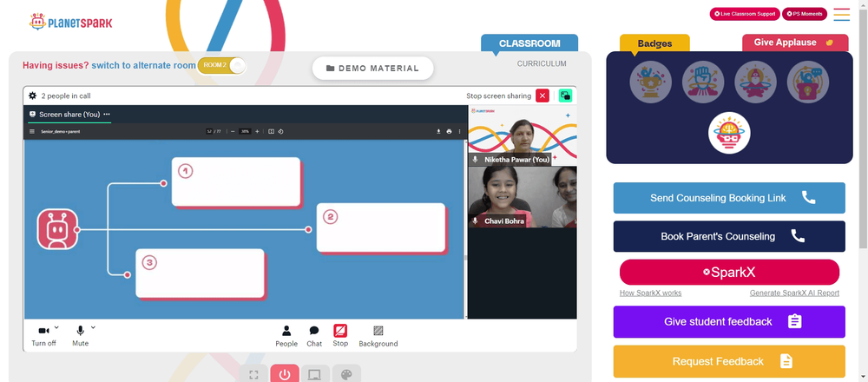Click the PlanetSpark logo
Image resolution: width=868 pixels, height=382 pixels.
[71, 23]
